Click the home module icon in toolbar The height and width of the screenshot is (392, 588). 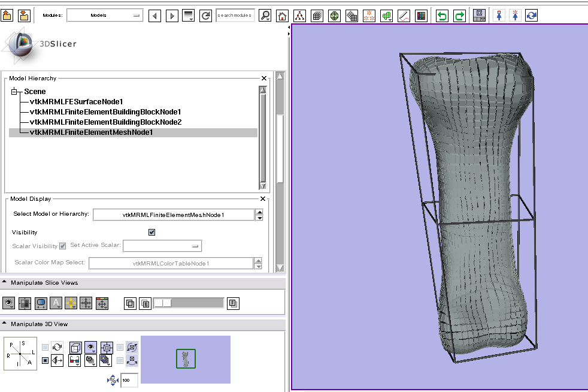[282, 16]
